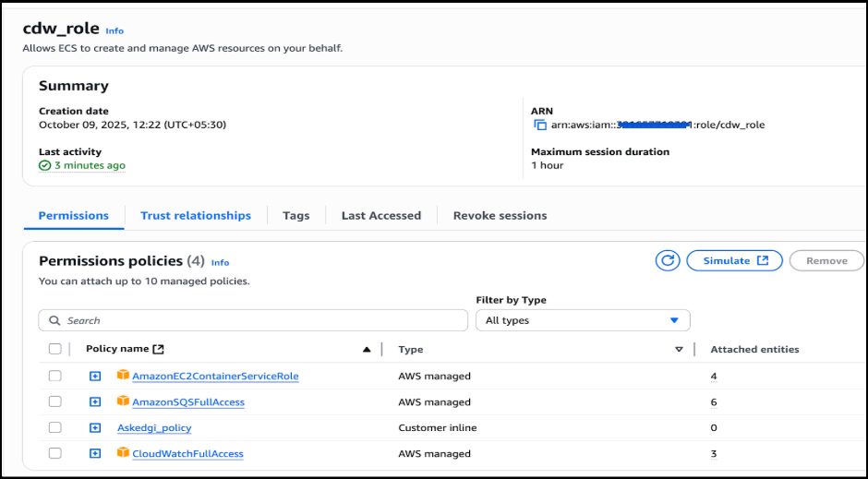Click the refresh policies icon button

(668, 261)
